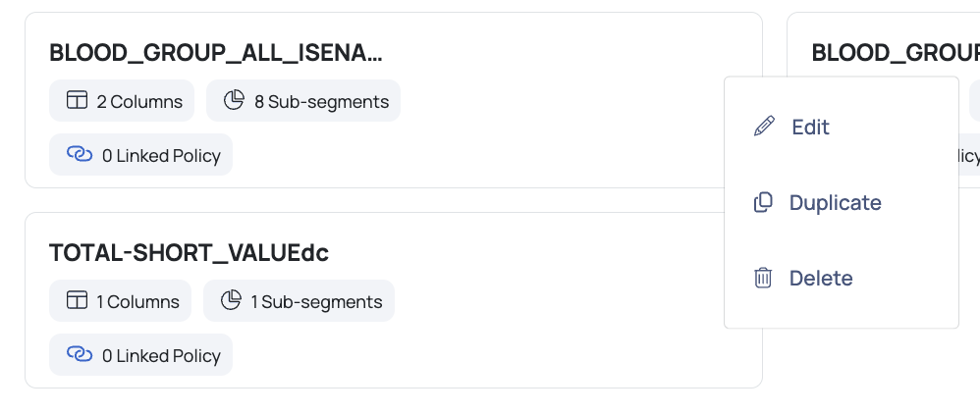
Task: Click pie chart icon beside 8 Sub-segments
Action: (234, 100)
